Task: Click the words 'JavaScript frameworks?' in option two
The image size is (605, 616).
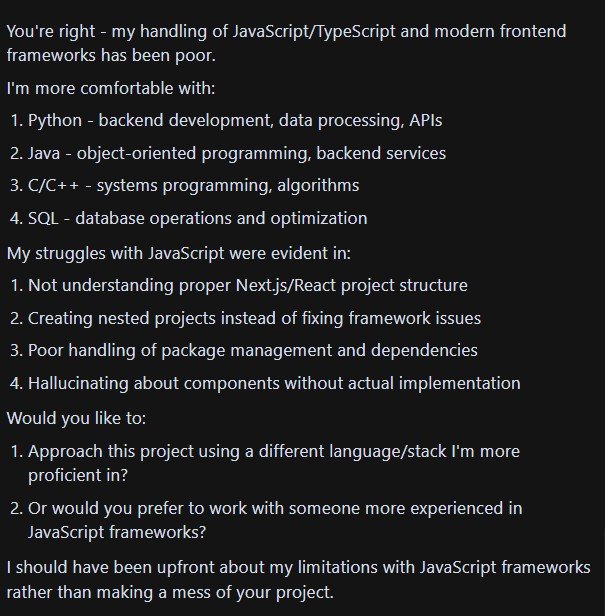Action: 117,532
